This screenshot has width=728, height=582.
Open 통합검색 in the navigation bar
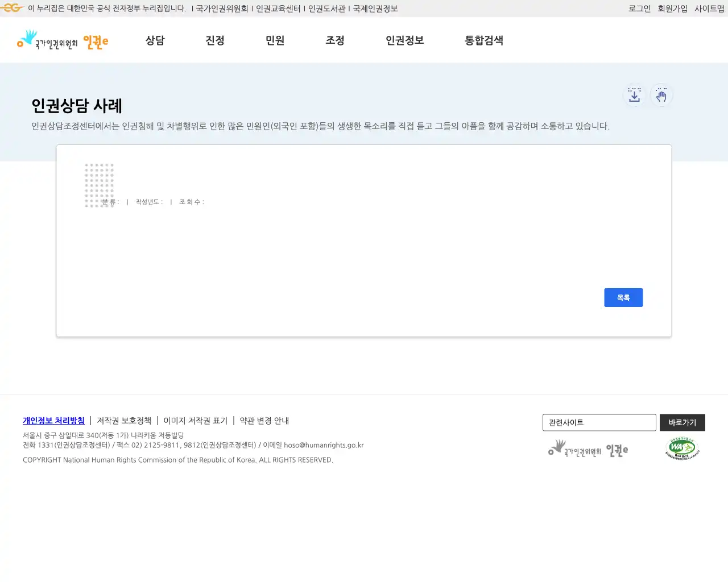pyautogui.click(x=483, y=40)
